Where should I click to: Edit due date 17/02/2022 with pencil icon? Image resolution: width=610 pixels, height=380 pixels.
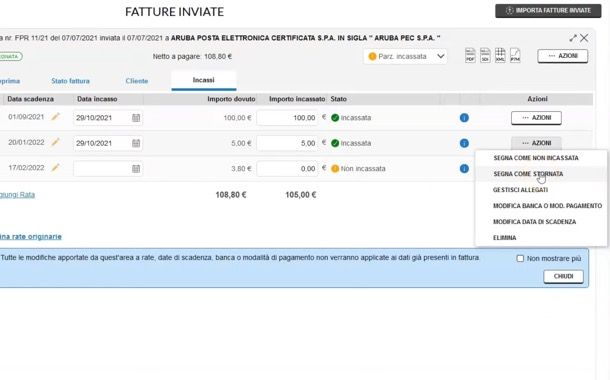click(x=56, y=168)
